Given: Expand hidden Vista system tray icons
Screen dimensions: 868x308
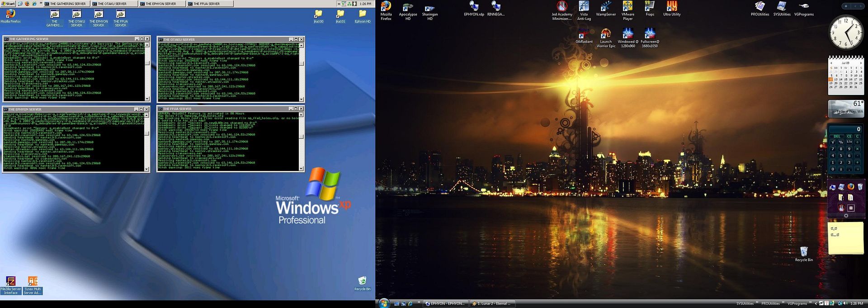Looking at the screenshot, I should (x=816, y=303).
